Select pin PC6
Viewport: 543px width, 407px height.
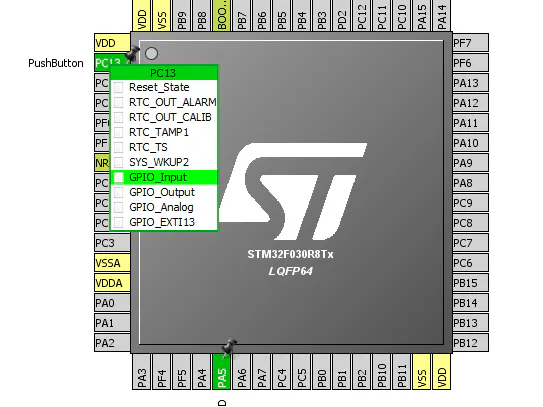click(x=470, y=263)
